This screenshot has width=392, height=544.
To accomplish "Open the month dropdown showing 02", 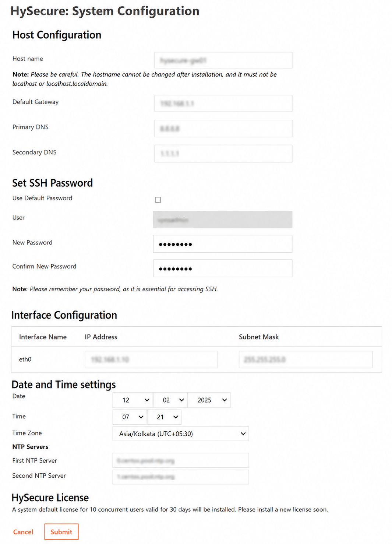I will click(x=170, y=400).
